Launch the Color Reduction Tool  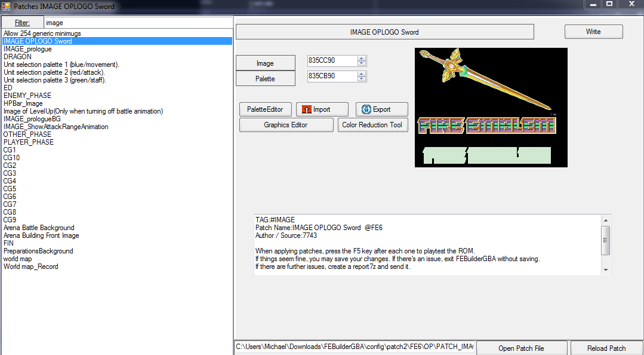coord(372,125)
